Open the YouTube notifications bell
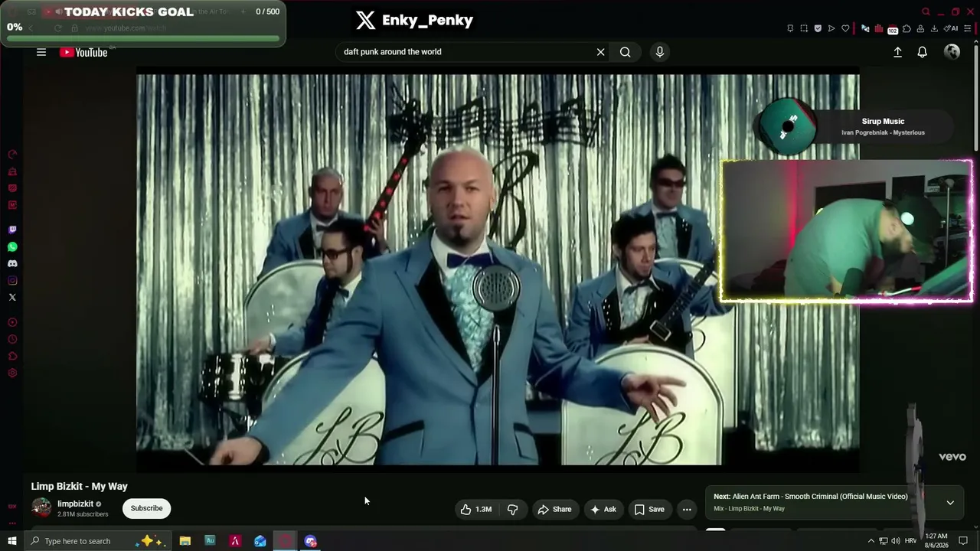The width and height of the screenshot is (980, 551). [923, 52]
